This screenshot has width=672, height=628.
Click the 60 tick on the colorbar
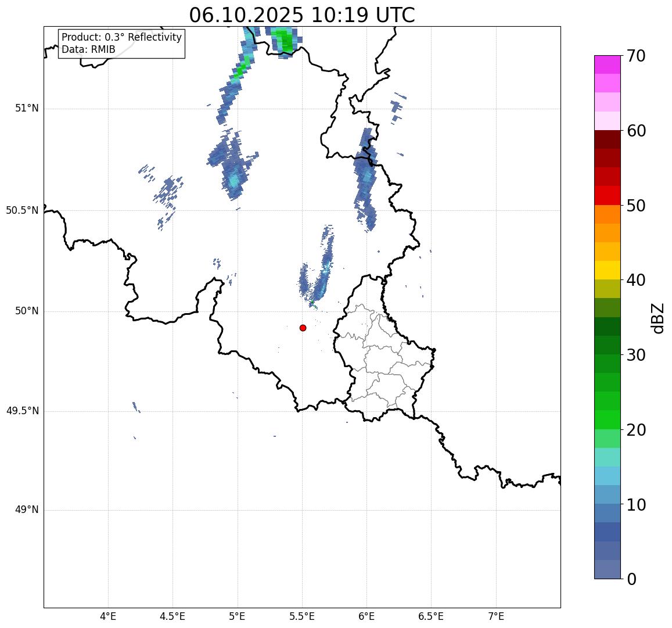pos(636,131)
